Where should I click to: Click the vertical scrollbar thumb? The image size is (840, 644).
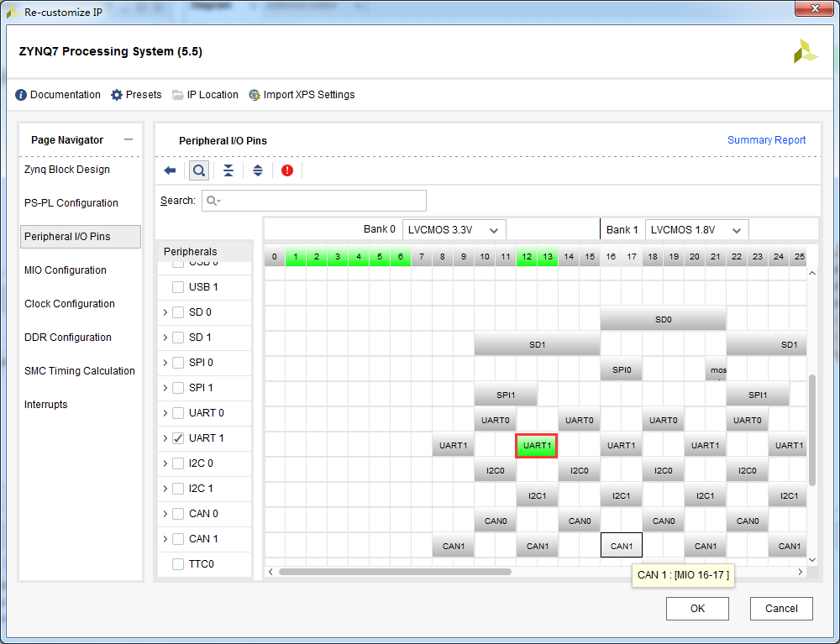coord(812,430)
